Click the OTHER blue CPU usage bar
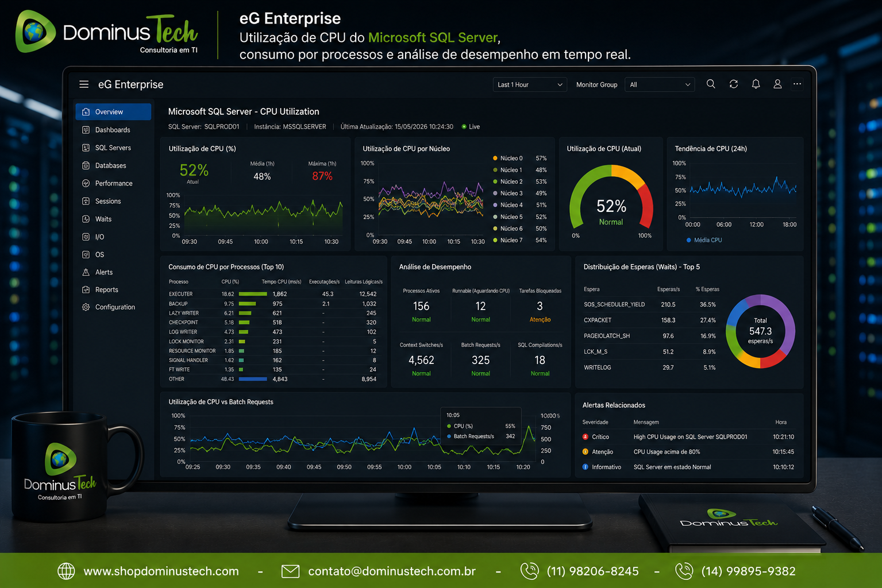Viewport: 882px width, 588px height. [253, 379]
